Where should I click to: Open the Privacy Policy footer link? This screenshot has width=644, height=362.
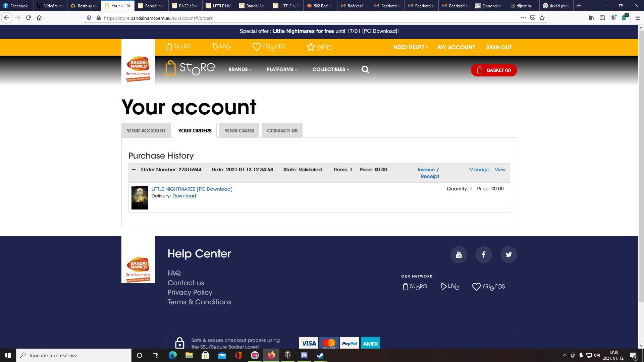[x=190, y=292]
